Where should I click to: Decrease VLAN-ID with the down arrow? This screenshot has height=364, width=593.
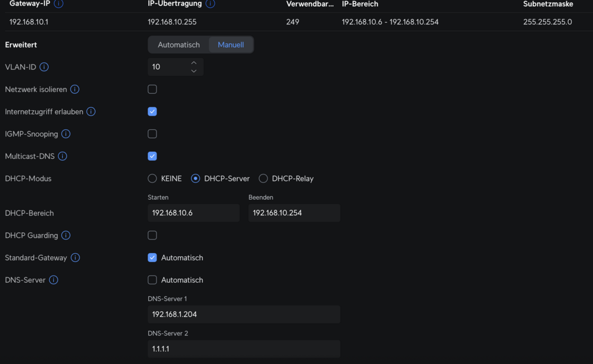[194, 71]
